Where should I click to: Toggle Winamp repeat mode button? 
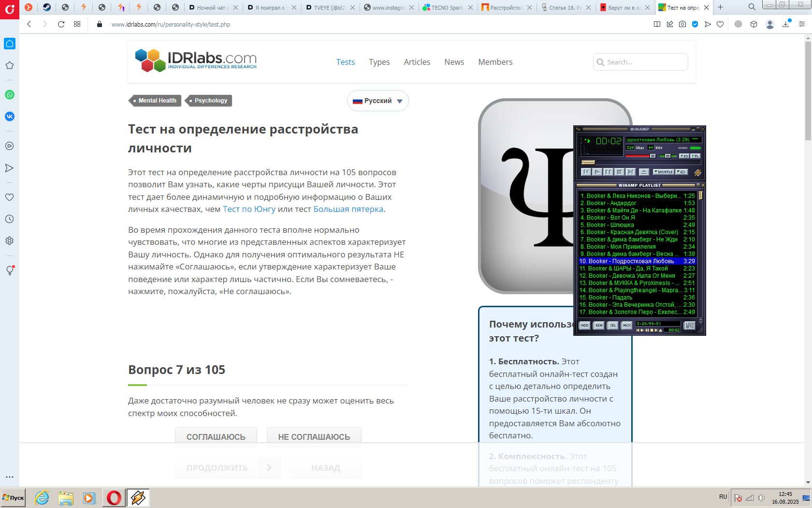click(x=681, y=172)
